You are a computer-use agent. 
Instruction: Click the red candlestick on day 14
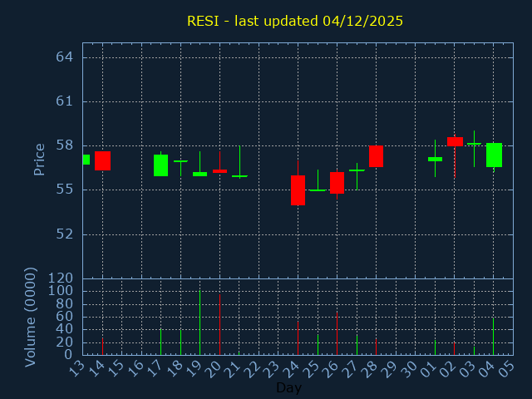click(x=102, y=160)
